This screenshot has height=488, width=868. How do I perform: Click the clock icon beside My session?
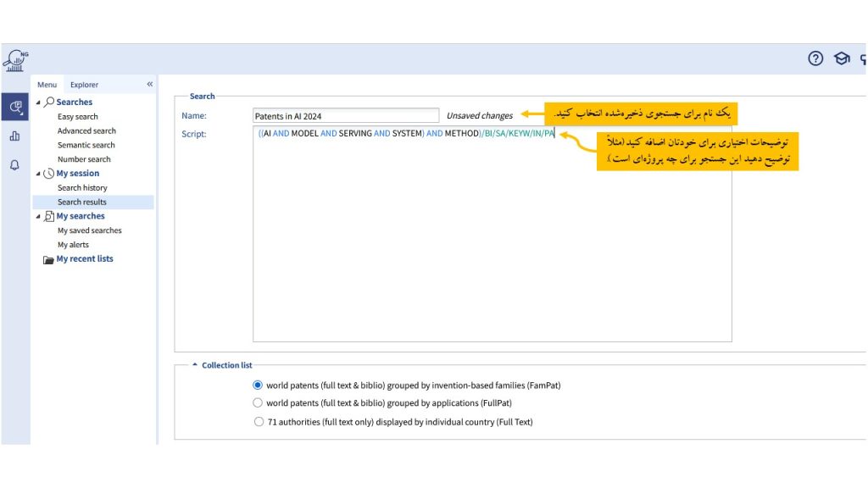(x=48, y=173)
